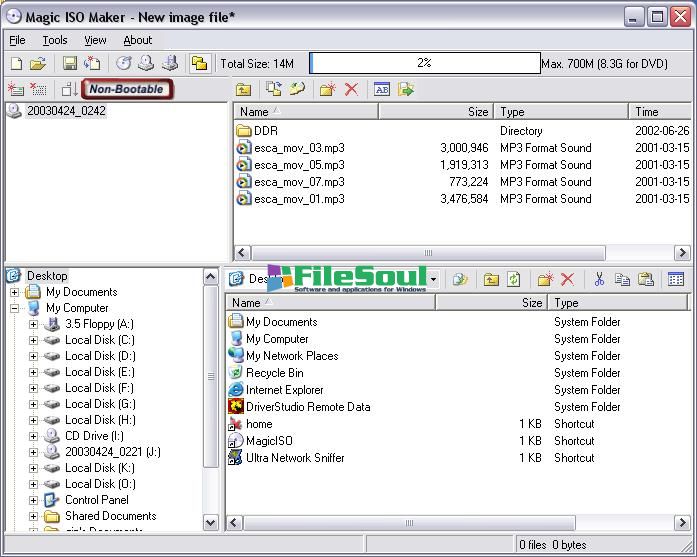This screenshot has height=557, width=697.
Task: Click the Save floppy disk icon
Action: click(70, 64)
